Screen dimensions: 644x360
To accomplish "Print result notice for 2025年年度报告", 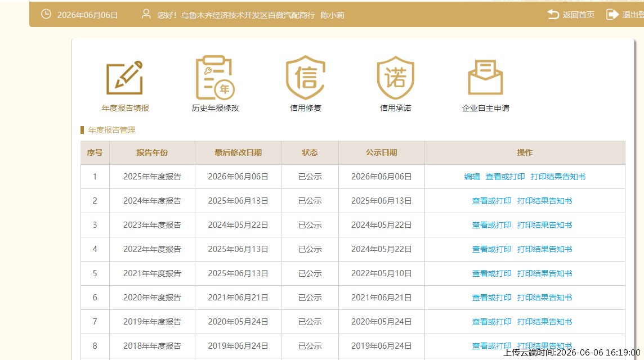I will tap(558, 177).
